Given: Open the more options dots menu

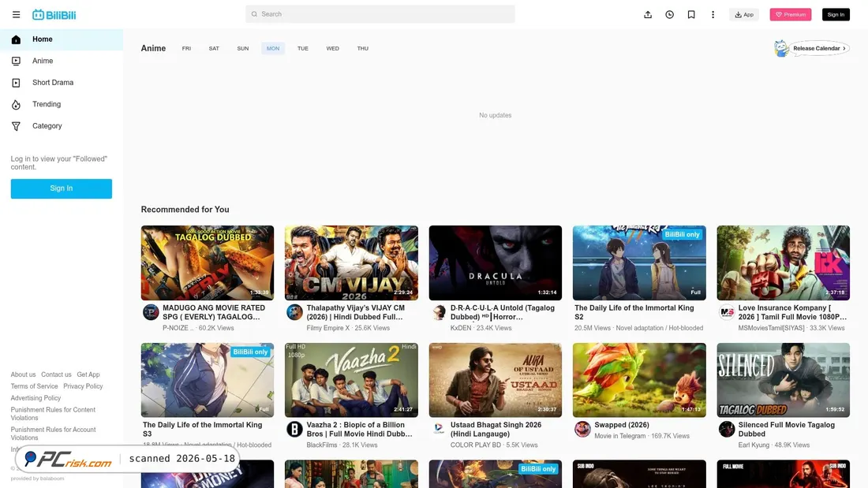Looking at the screenshot, I should (713, 15).
